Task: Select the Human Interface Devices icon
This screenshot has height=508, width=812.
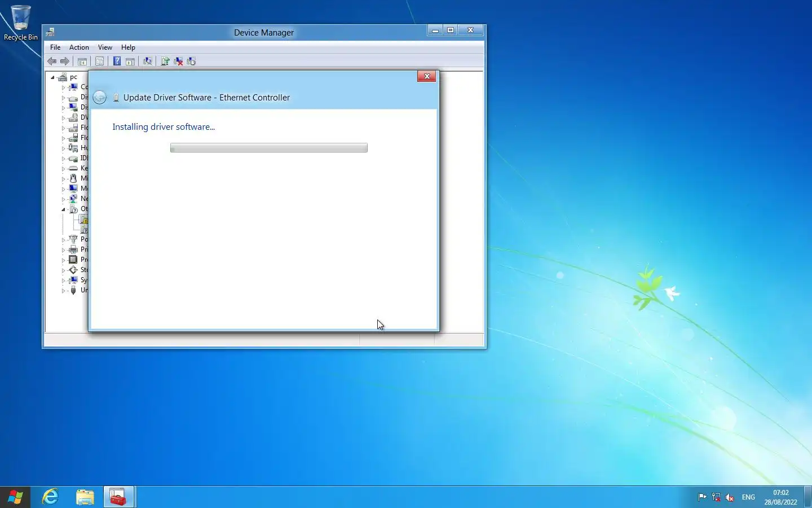Action: (x=73, y=148)
